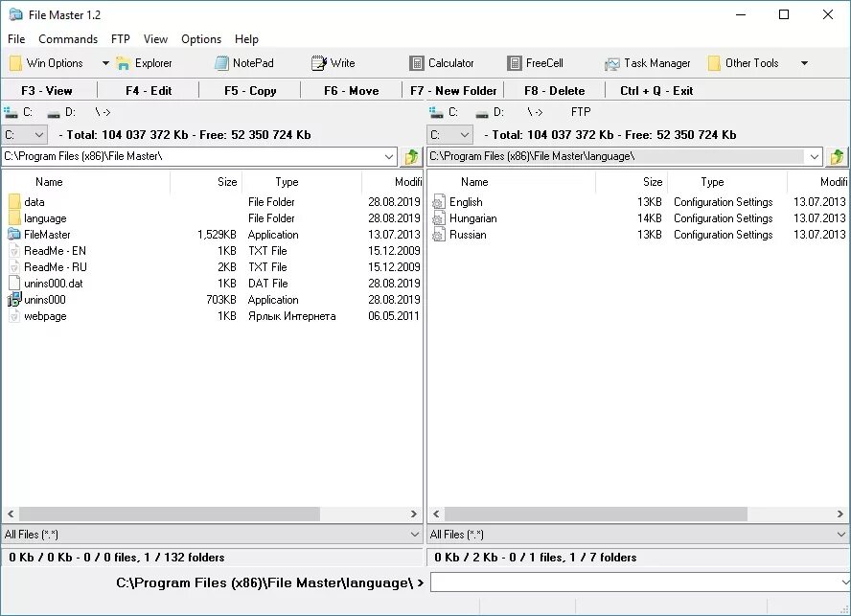The height and width of the screenshot is (616, 851).
Task: Switch left pane to drive C: icon
Action: click(11, 112)
